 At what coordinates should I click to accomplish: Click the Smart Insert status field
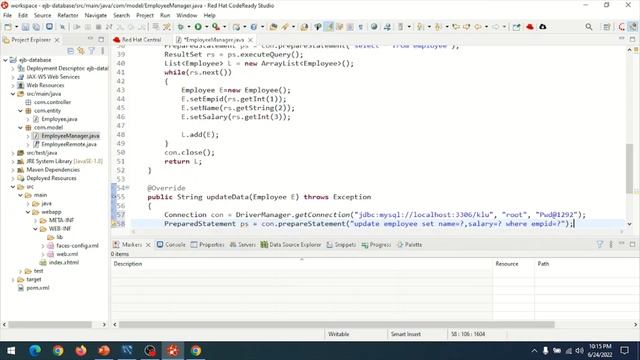417,334
